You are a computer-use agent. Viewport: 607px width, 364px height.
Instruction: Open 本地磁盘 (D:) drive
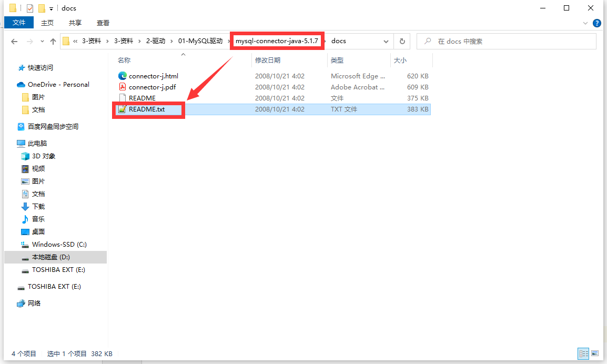50,257
